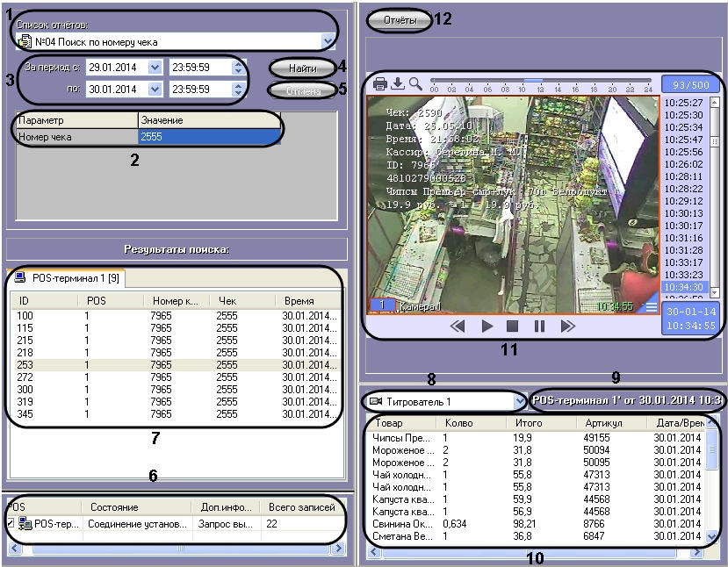The image size is (728, 567).
Task: Open the Список отчётов report dropdown
Action: (x=328, y=40)
